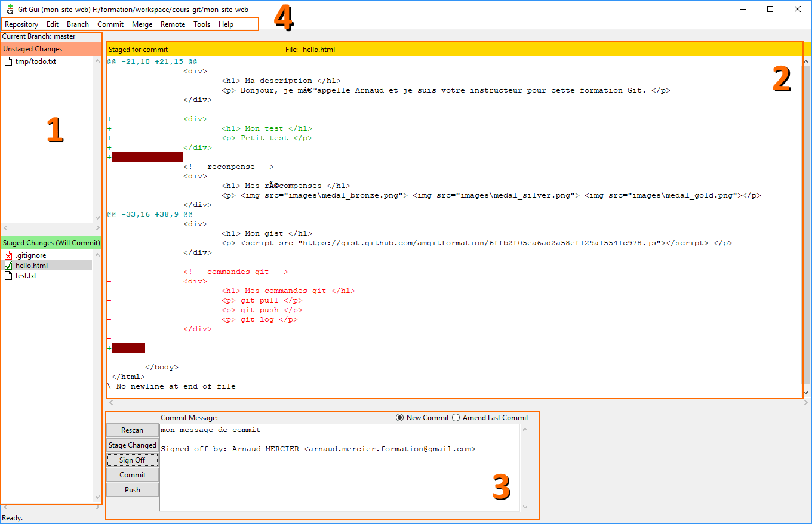Select the New Commit radio button
This screenshot has height=524, width=812.
399,417
